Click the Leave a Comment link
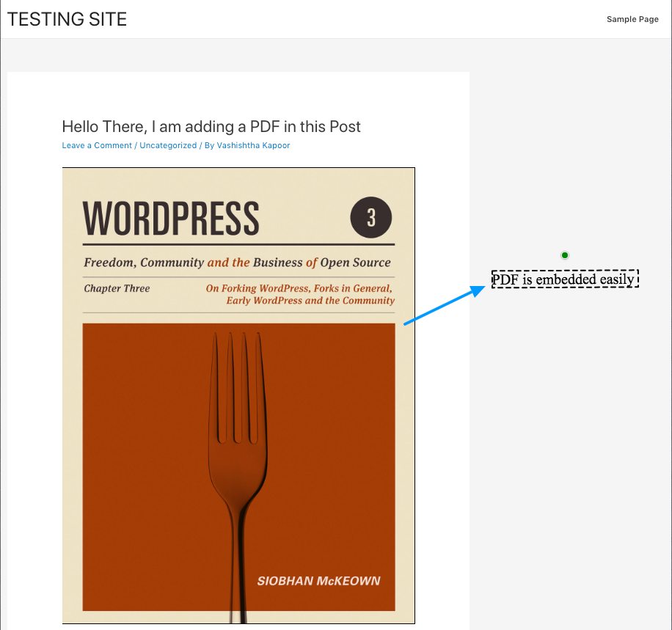This screenshot has height=630, width=672. 97,145
